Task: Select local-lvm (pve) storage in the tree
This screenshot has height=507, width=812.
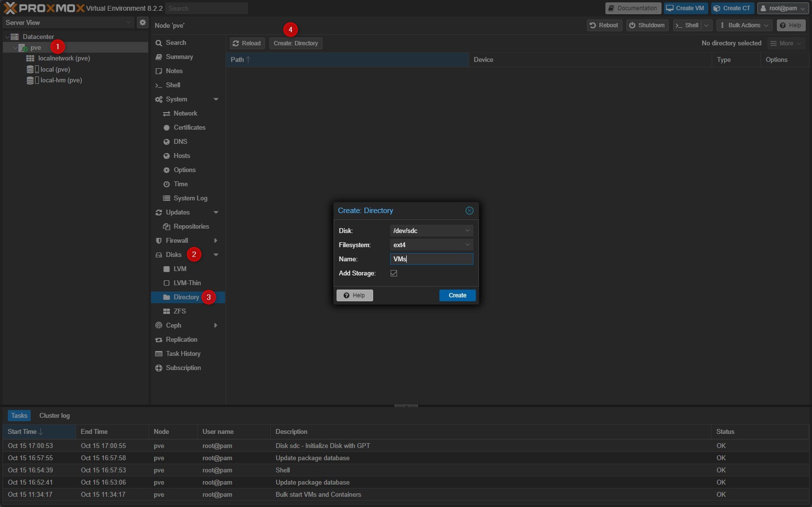Action: click(61, 80)
